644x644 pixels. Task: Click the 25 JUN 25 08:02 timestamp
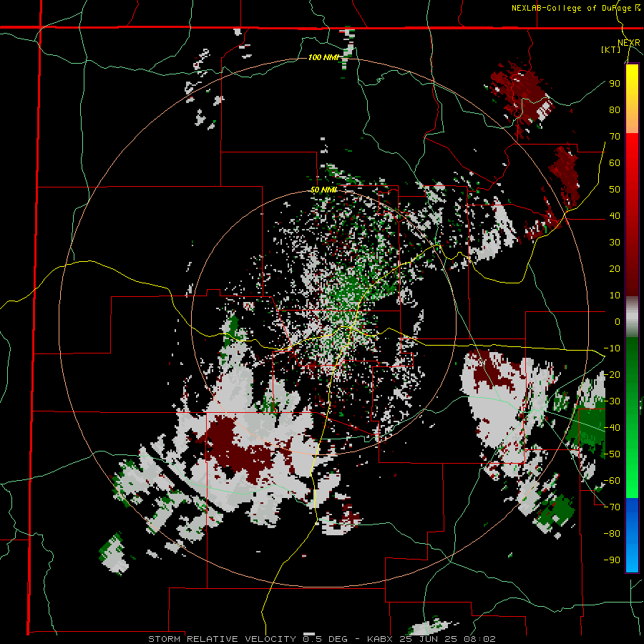point(447,639)
